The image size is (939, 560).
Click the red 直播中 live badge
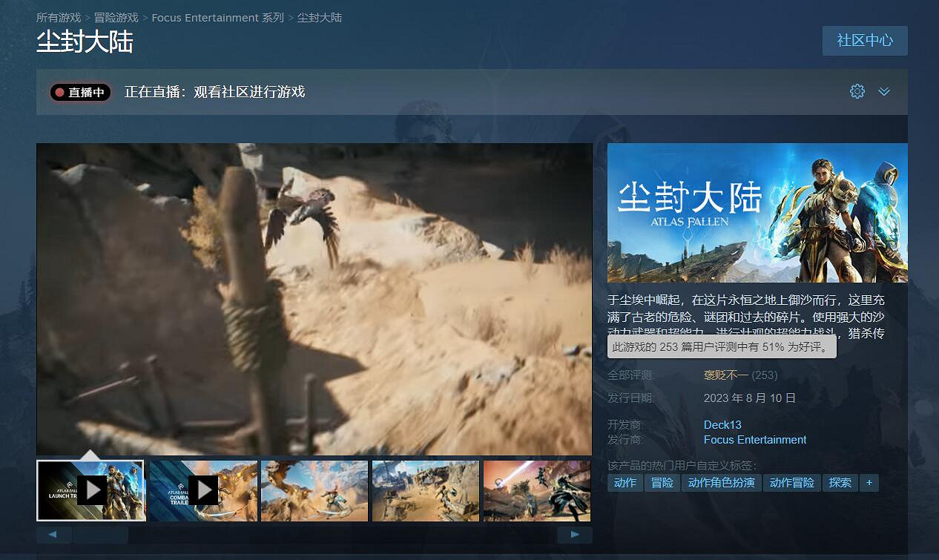tap(80, 93)
